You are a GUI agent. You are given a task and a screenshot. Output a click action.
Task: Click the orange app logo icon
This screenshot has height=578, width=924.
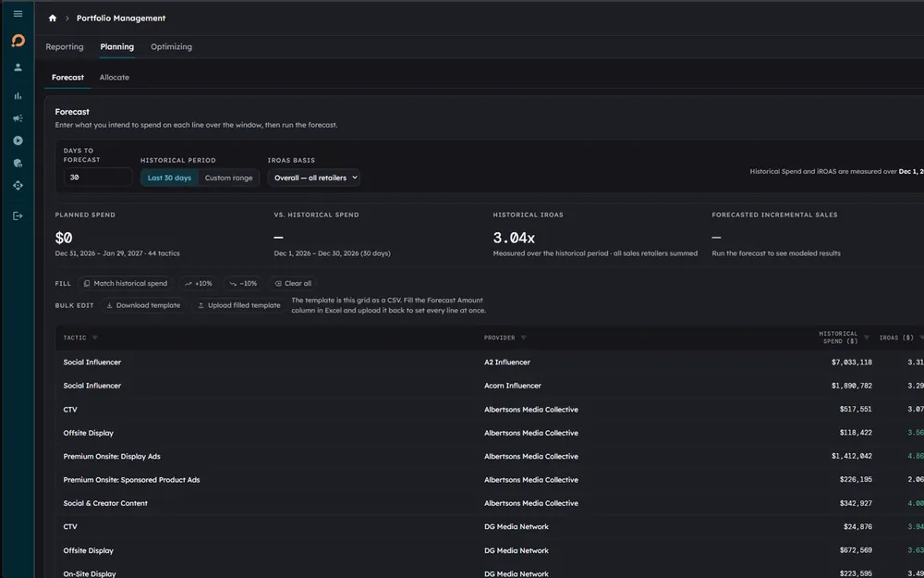pyautogui.click(x=18, y=41)
